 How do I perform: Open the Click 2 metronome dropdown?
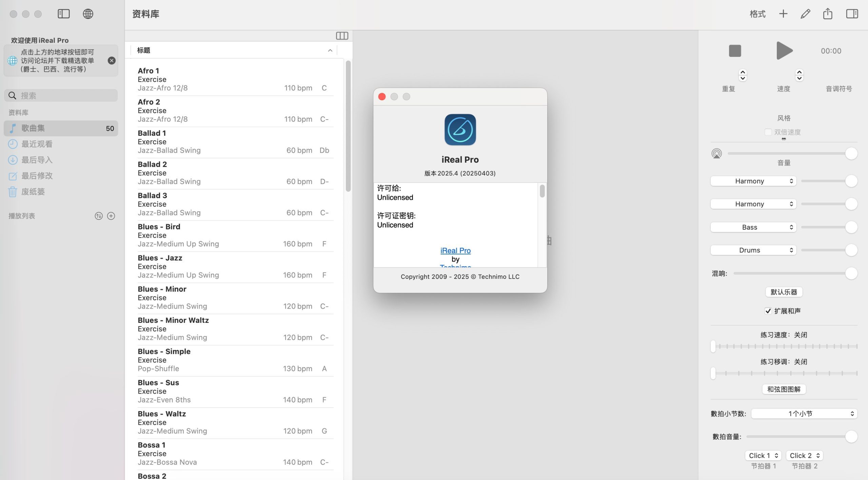pos(804,456)
